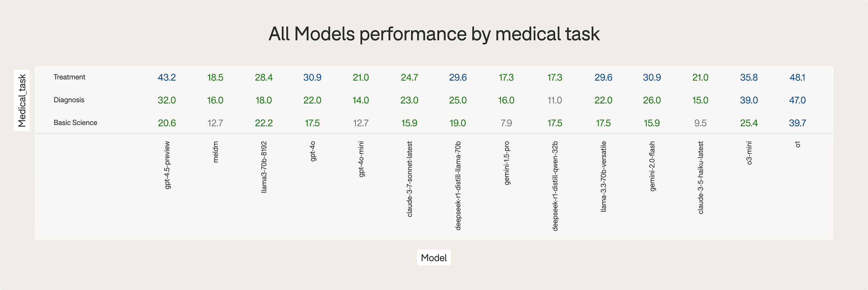The width and height of the screenshot is (868, 290).
Task: Click the Model axis label
Action: coord(434,258)
